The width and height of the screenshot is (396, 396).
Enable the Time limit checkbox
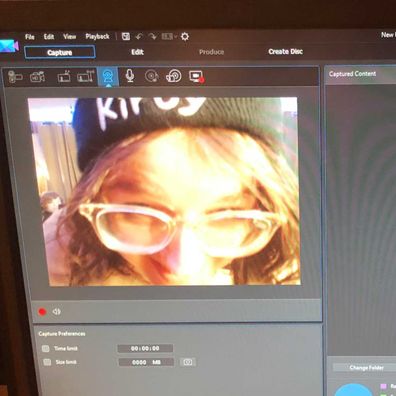click(x=46, y=349)
